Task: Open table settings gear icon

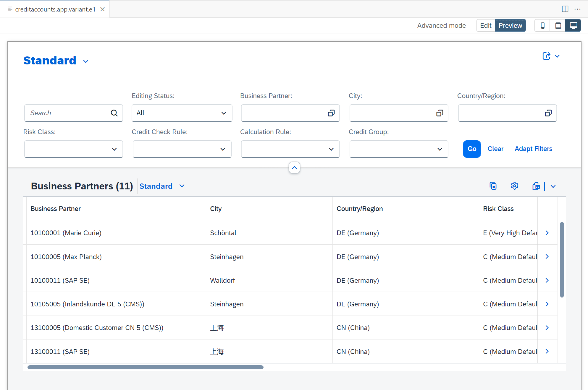Action: (x=515, y=186)
